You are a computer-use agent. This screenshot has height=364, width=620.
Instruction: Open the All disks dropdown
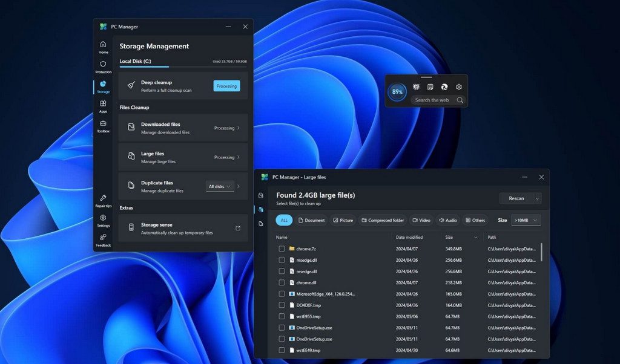point(220,186)
